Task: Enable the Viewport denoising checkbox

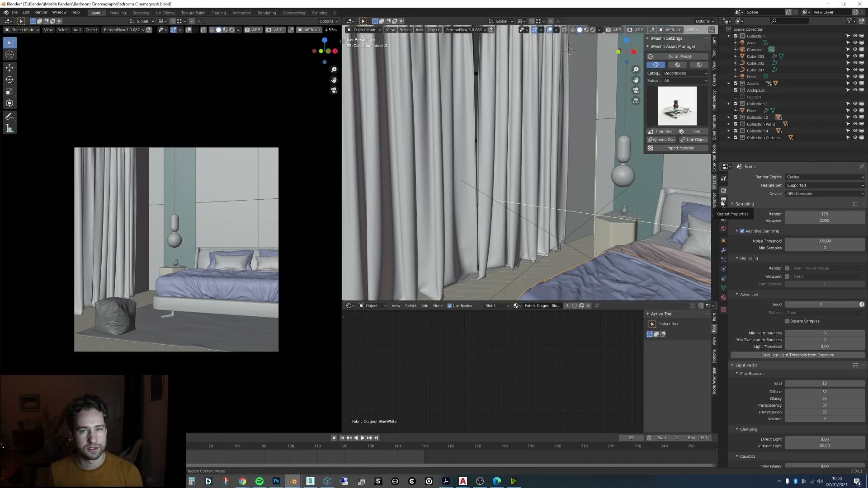Action: 787,277
